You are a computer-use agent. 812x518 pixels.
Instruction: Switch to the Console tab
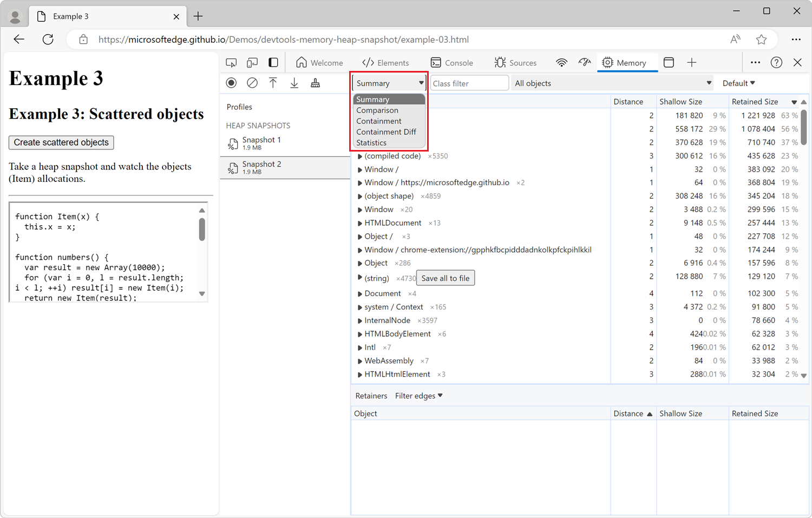(452, 62)
